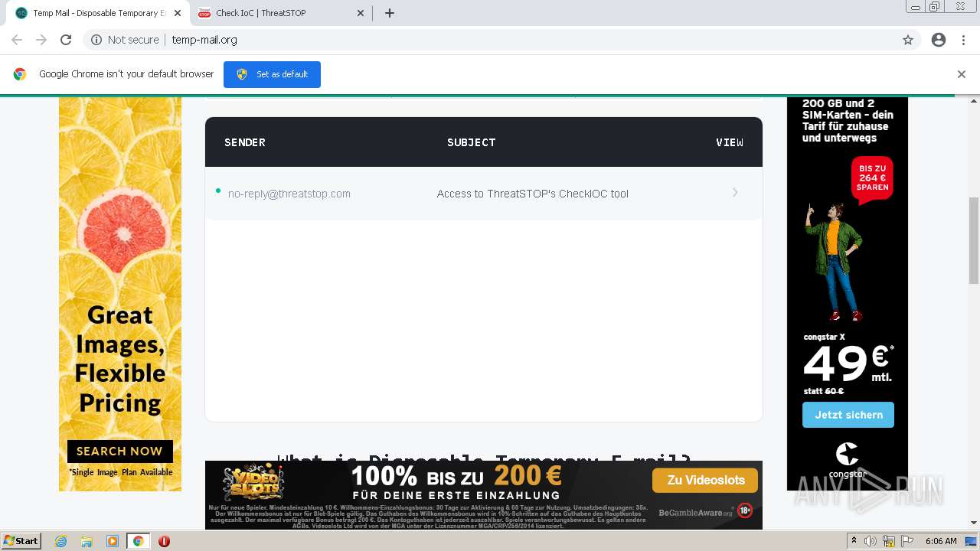
Task: Set Chrome as default browser
Action: point(272,74)
